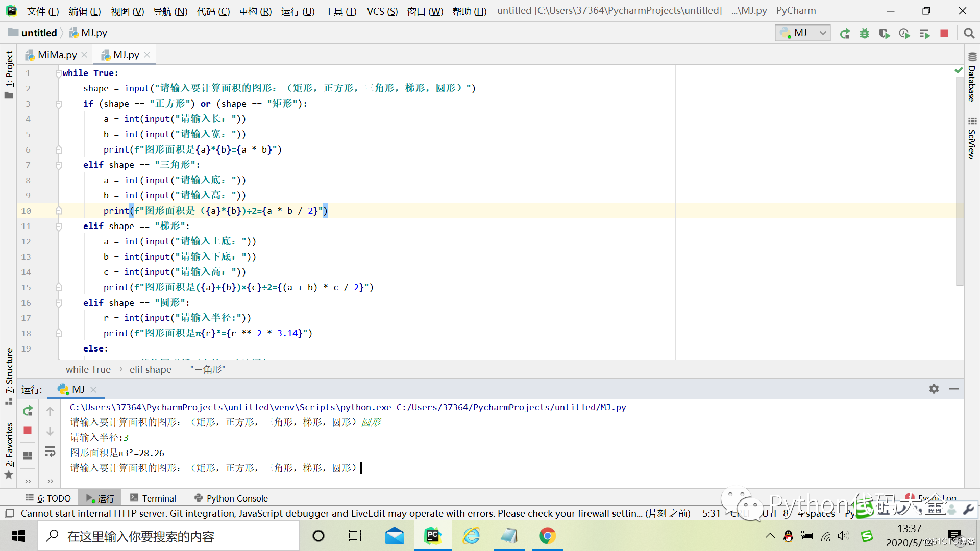Open Search Everywhere magnifier icon

coord(969,33)
